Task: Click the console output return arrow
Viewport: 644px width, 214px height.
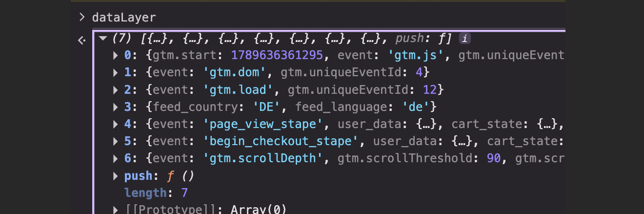Action: point(82,41)
